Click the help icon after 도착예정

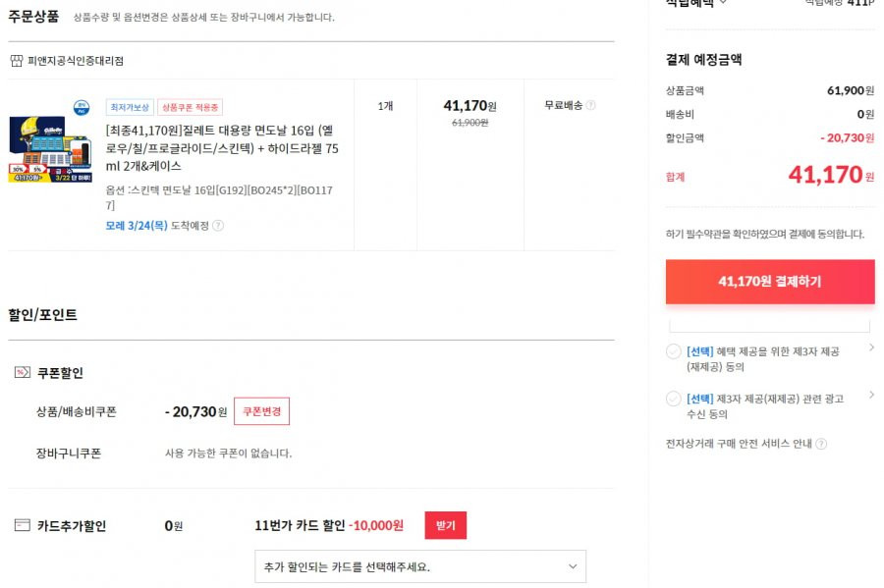click(x=218, y=226)
